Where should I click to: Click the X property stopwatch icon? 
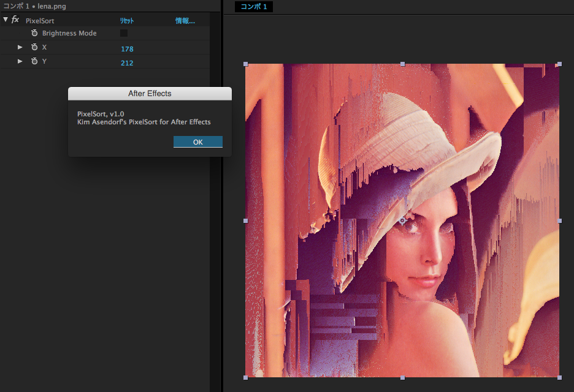coord(34,47)
